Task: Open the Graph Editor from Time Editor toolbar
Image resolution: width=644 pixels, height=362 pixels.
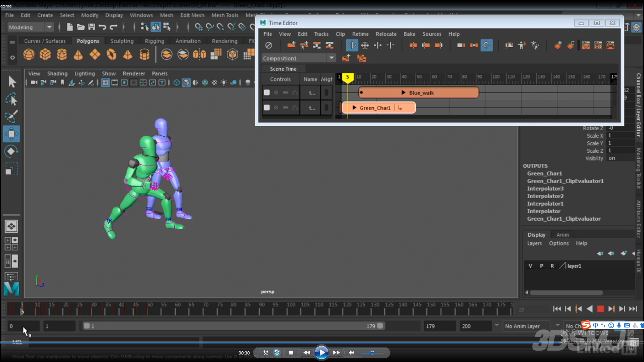Action: pos(586,45)
